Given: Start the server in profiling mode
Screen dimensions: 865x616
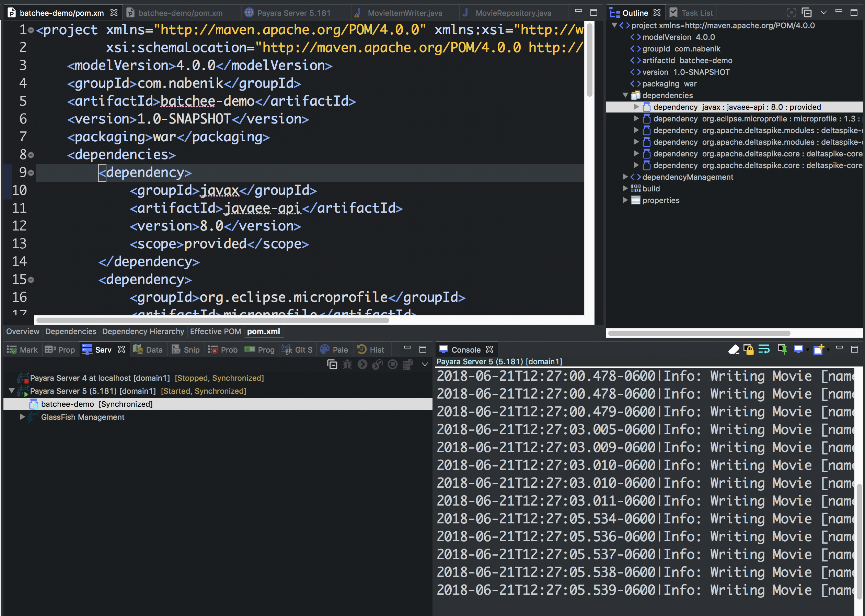Looking at the screenshot, I should click(378, 364).
